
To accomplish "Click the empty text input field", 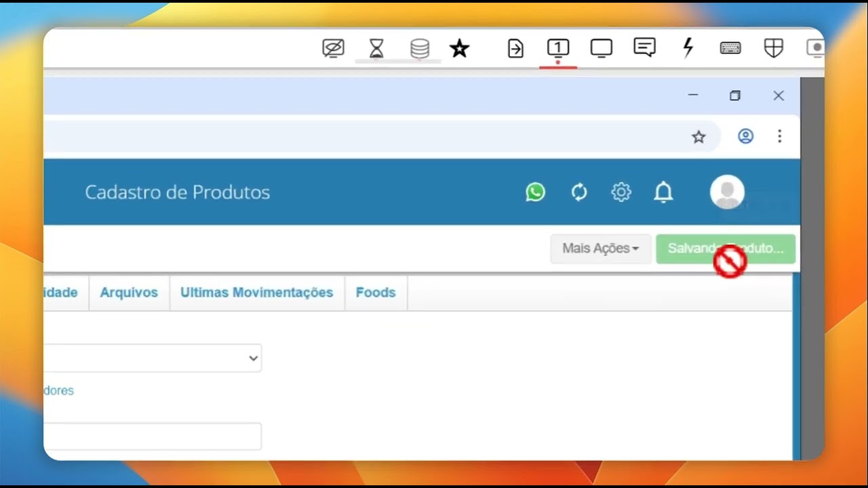I will (153, 436).
